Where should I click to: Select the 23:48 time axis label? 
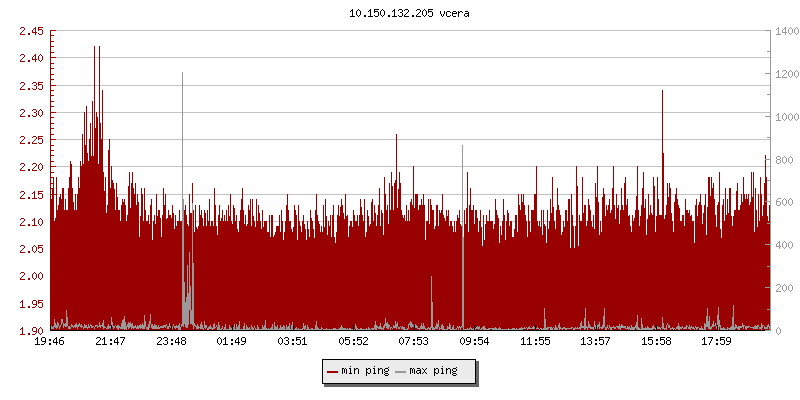pyautogui.click(x=171, y=342)
